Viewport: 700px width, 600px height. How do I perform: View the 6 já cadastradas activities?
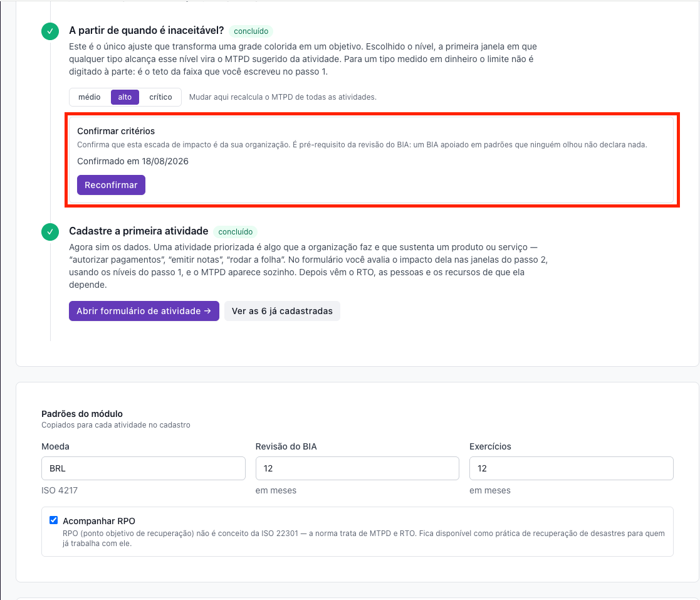(x=282, y=311)
